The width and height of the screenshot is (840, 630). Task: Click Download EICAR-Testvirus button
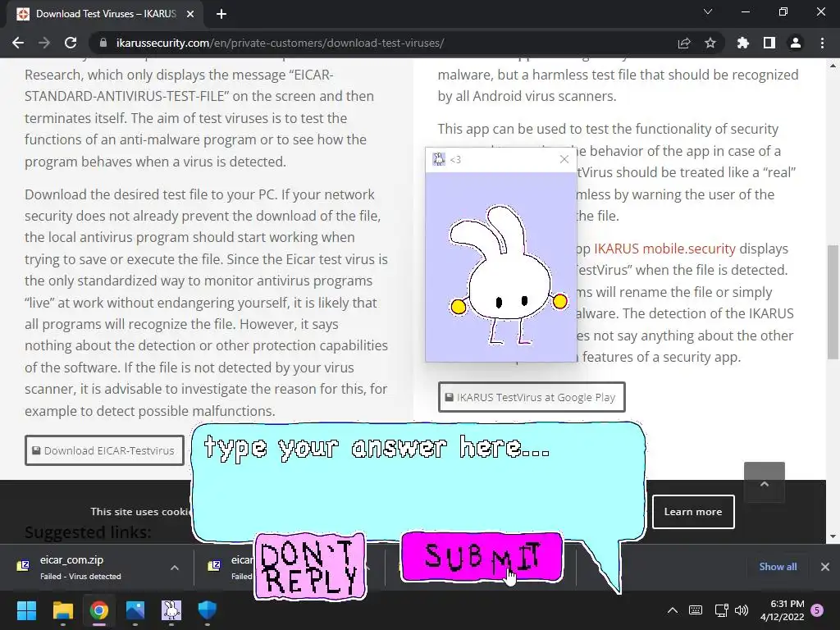[104, 450]
